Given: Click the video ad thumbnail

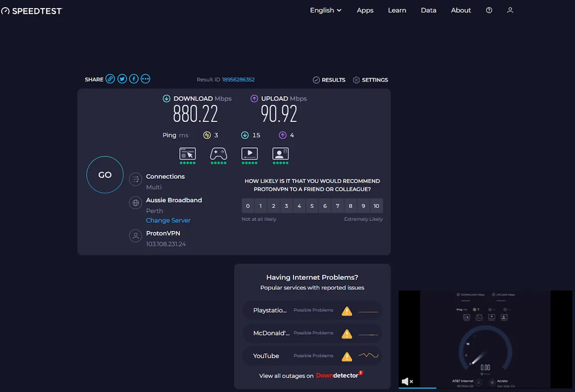Looking at the screenshot, I should click(485, 339).
